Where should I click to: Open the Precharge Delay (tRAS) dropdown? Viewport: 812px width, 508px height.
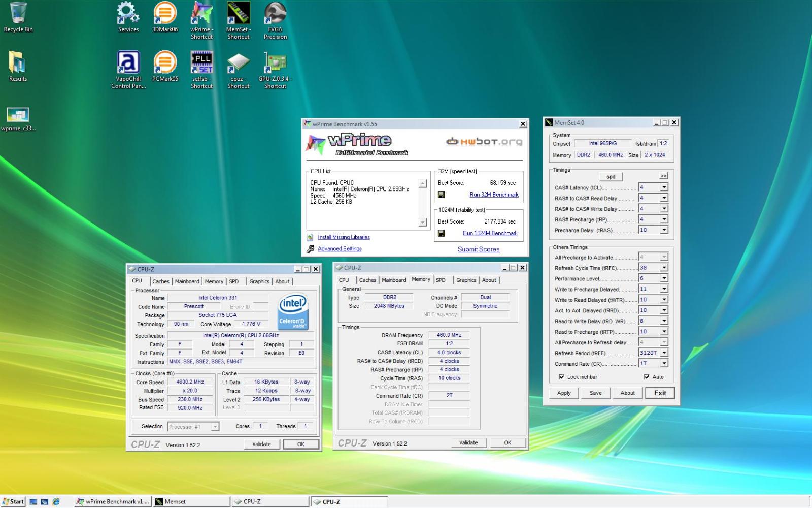tap(664, 230)
